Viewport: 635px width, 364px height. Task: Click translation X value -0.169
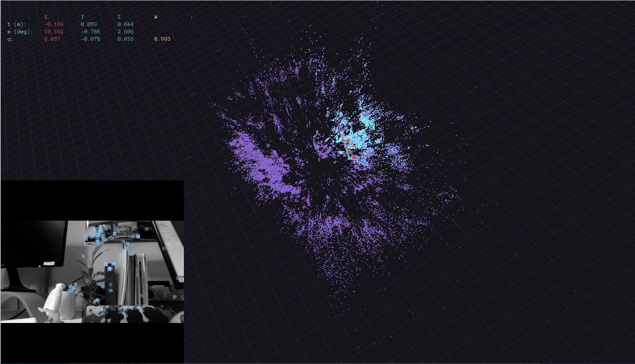[54, 25]
